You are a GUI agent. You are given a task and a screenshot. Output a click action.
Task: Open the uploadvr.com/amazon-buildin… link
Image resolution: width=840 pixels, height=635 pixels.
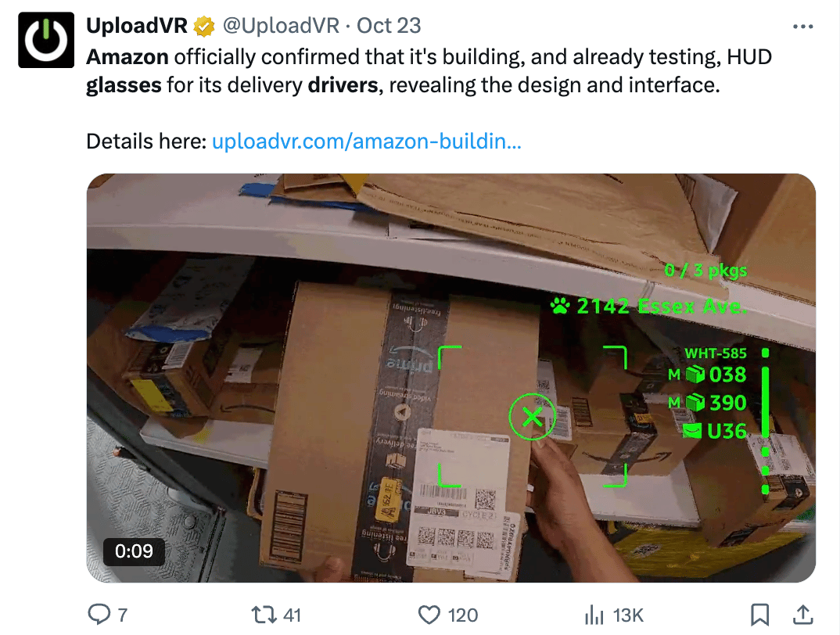367,142
